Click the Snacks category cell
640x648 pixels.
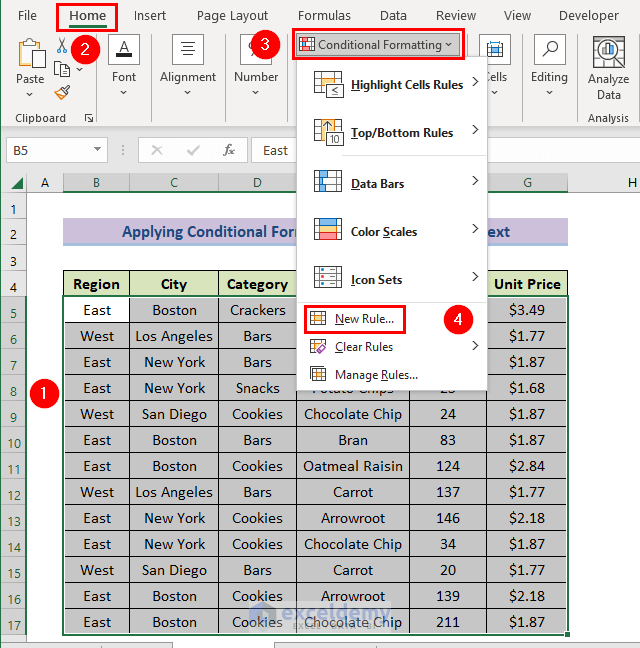point(257,388)
